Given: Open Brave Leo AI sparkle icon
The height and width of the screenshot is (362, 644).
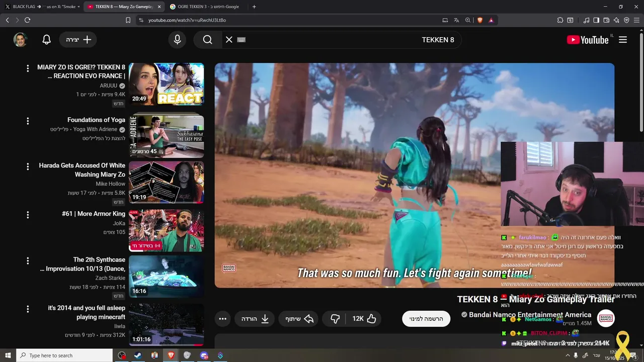Looking at the screenshot, I should coord(616,20).
